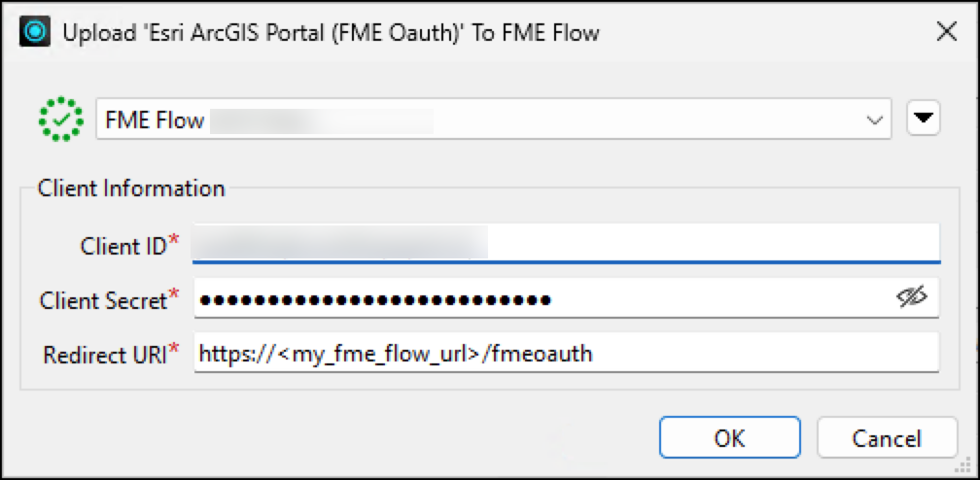Click the dialog title text mentioning Esri ArcGIS Portal
The width and height of the screenshot is (980, 480).
331,32
